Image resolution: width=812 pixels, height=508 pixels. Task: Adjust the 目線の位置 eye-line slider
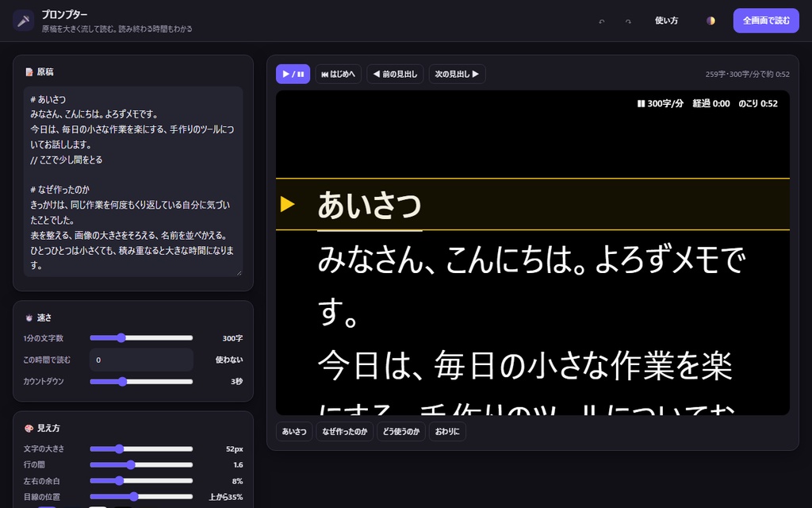(141, 497)
